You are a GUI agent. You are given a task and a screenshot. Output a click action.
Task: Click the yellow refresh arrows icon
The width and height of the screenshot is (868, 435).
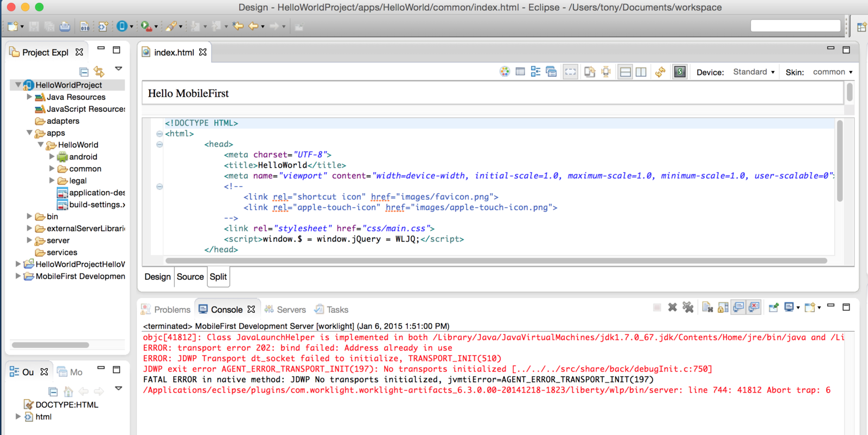[x=660, y=72]
